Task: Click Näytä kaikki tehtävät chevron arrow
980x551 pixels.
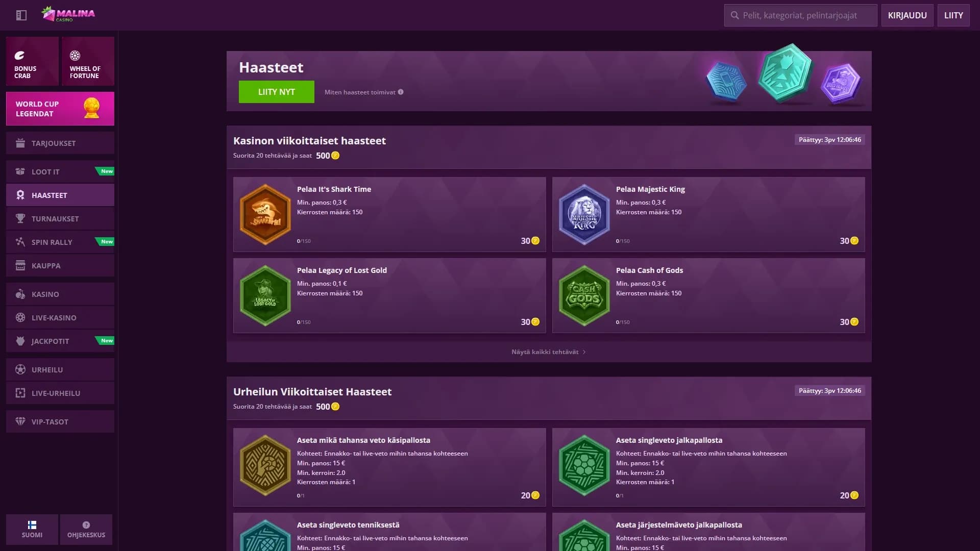Action: pos(584,352)
